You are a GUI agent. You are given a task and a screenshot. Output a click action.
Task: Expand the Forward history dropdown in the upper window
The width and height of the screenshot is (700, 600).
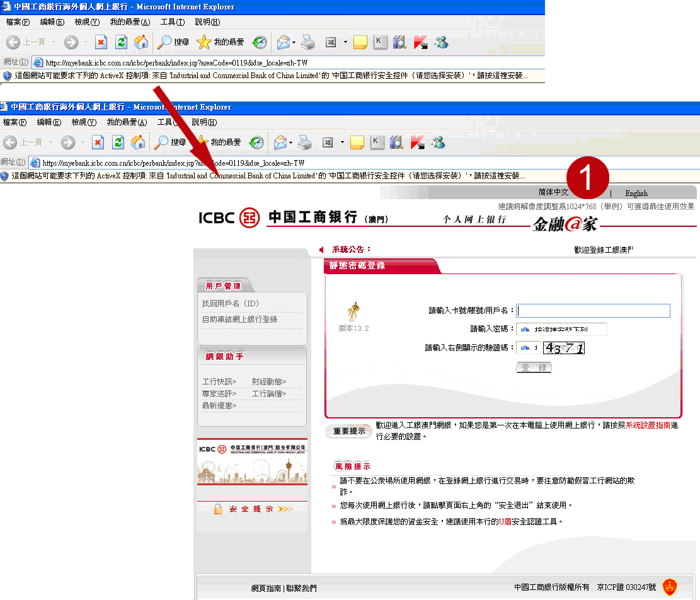(86, 42)
